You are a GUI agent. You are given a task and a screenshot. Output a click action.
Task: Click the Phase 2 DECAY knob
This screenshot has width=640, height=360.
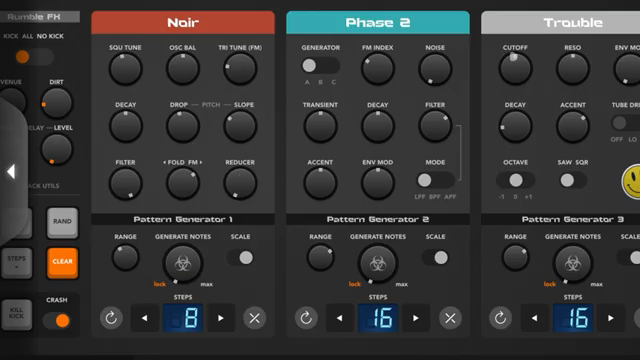coord(378,126)
